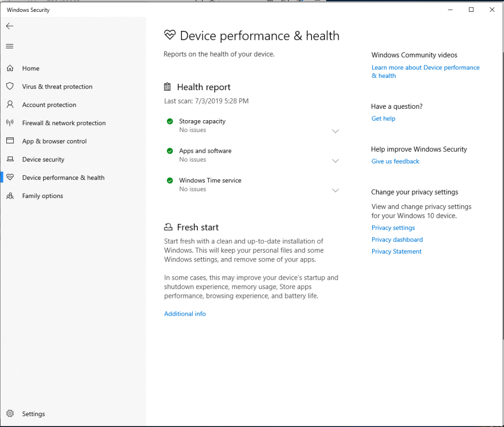
Task: Click the Storage capacity health indicator
Action: point(170,121)
